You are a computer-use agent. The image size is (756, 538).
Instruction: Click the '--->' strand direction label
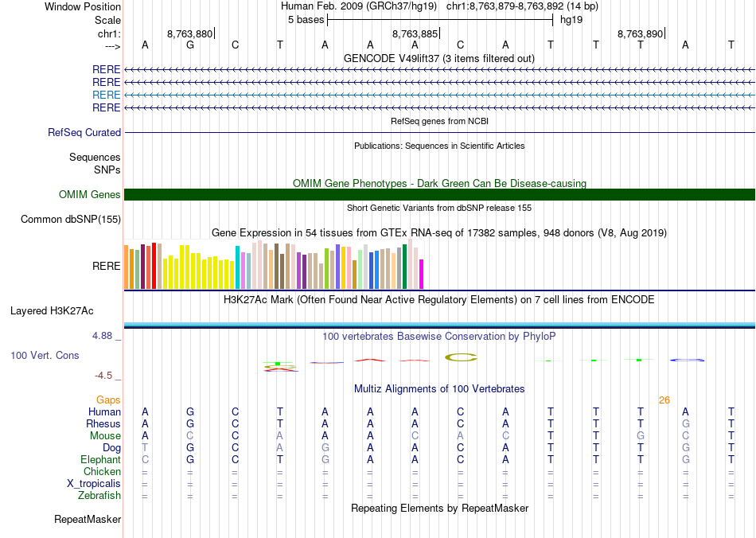point(112,46)
